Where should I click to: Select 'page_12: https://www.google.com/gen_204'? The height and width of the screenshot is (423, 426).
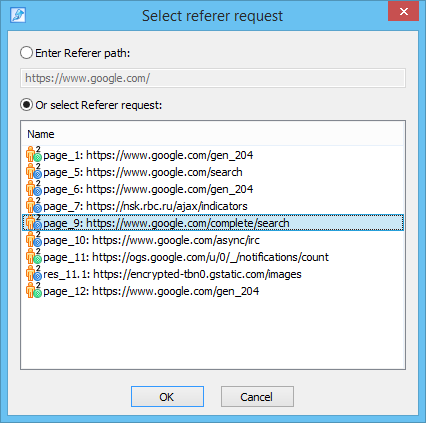pyautogui.click(x=151, y=291)
